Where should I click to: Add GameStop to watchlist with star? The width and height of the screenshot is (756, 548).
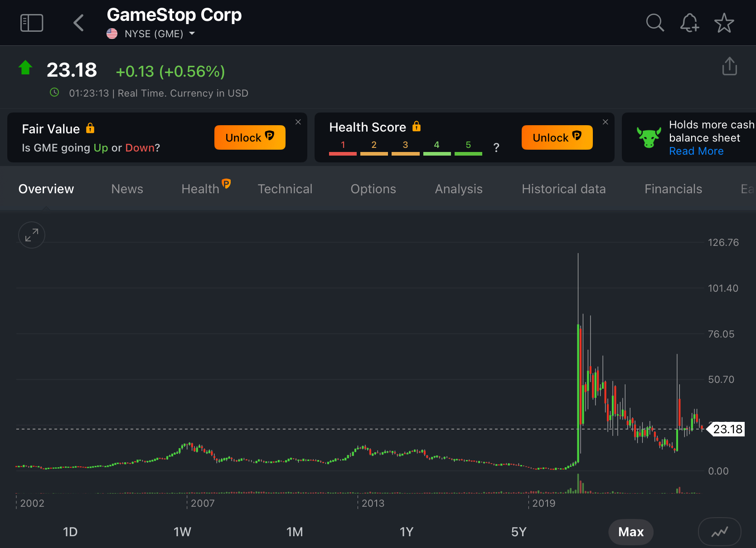[724, 23]
